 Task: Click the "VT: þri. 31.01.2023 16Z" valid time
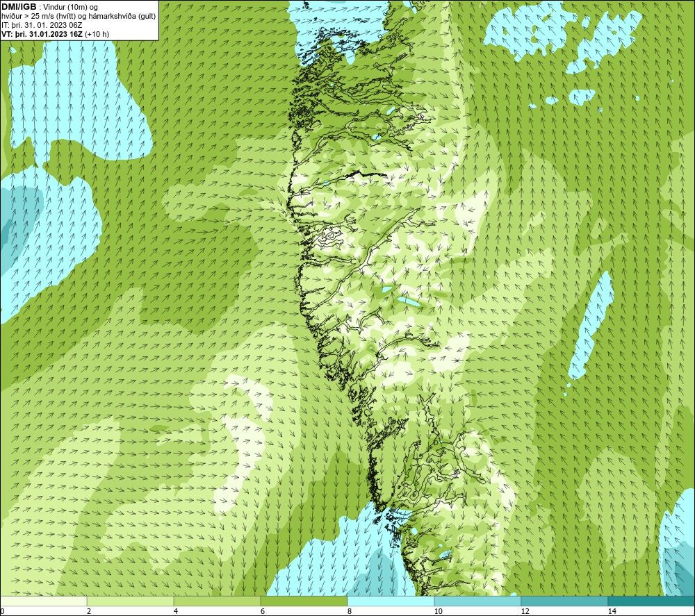pos(42,34)
